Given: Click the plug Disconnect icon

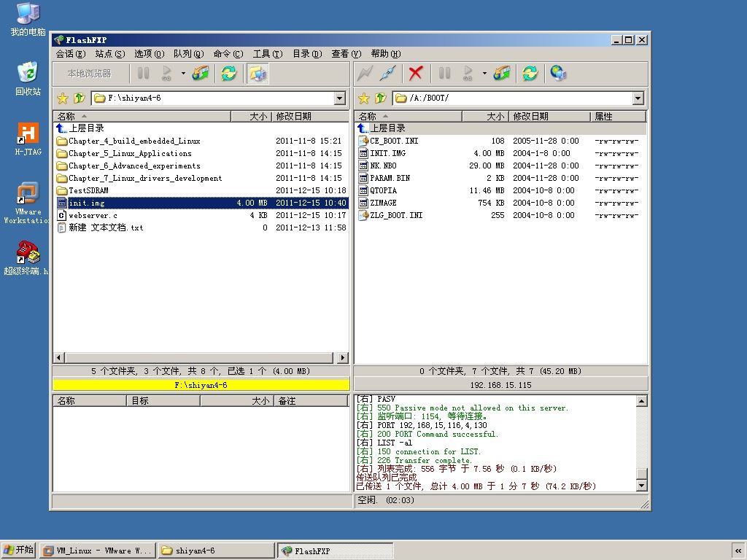Looking at the screenshot, I should pyautogui.click(x=389, y=74).
